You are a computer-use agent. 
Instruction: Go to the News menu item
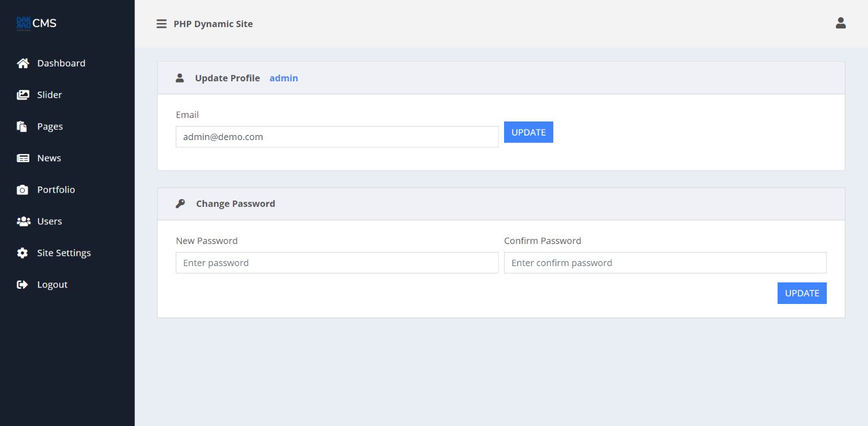49,158
